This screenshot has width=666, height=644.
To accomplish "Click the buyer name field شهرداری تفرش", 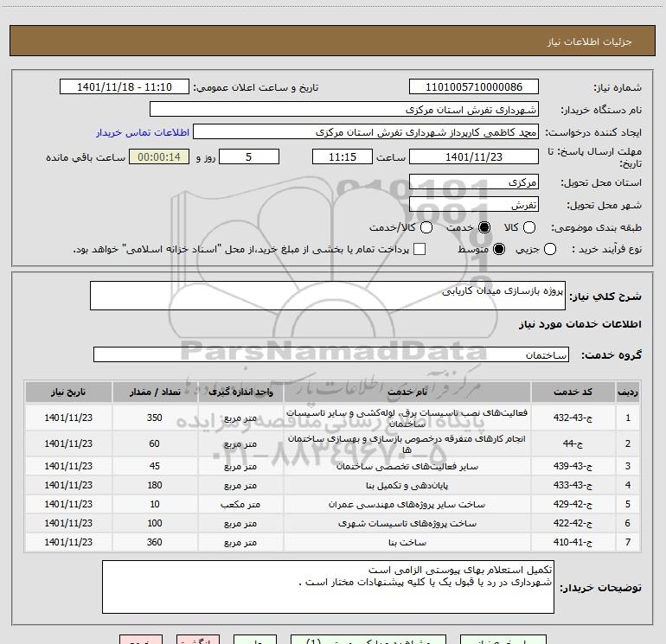I will point(344,110).
